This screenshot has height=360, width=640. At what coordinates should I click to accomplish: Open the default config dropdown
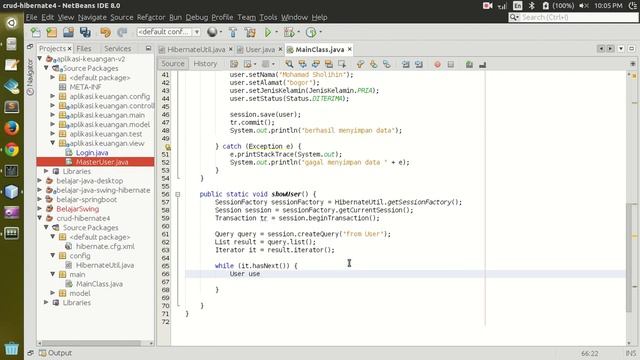point(168,32)
